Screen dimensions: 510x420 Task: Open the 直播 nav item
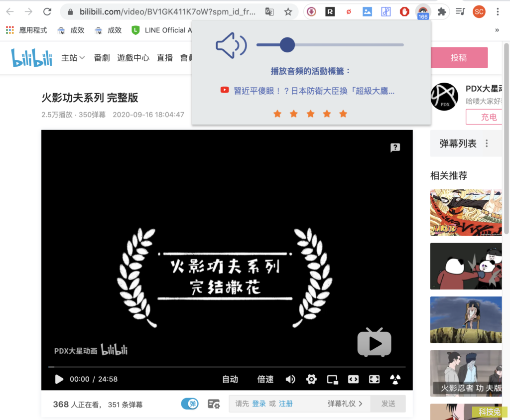pos(164,58)
